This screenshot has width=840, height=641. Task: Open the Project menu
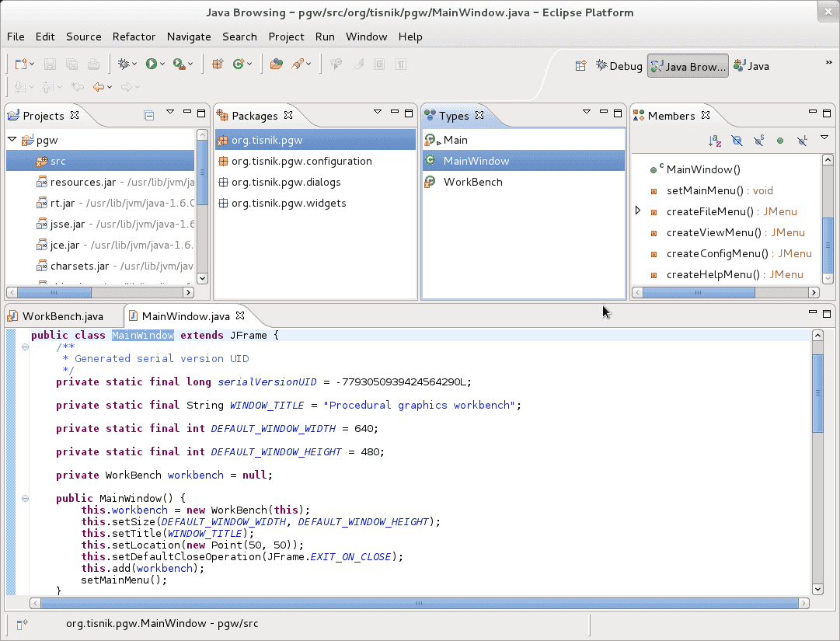[286, 37]
